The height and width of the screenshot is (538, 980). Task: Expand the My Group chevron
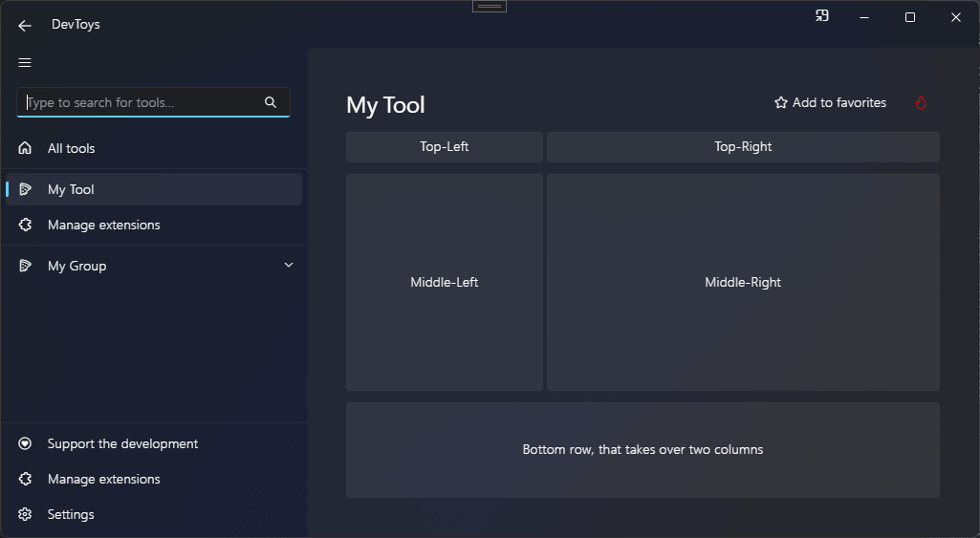[289, 265]
